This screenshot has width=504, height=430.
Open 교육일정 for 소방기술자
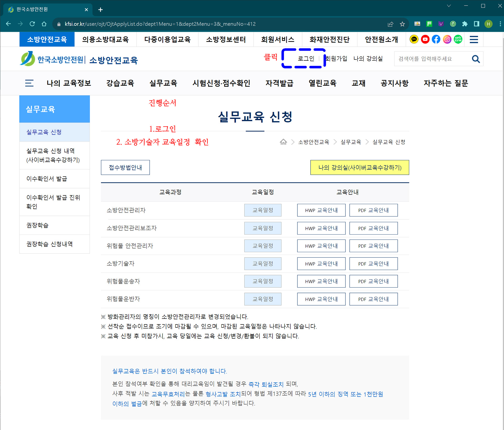pos(262,263)
